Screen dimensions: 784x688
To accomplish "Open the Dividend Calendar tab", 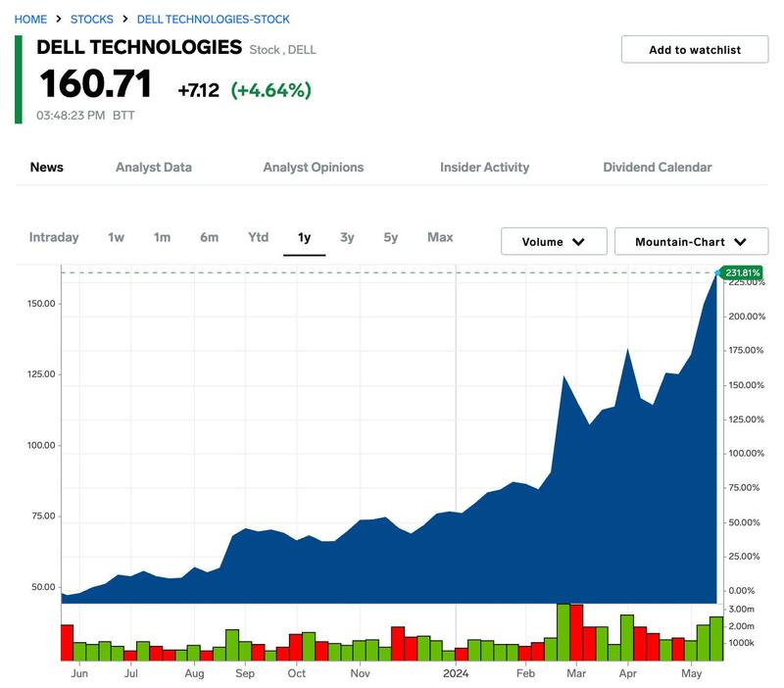I will tap(657, 167).
